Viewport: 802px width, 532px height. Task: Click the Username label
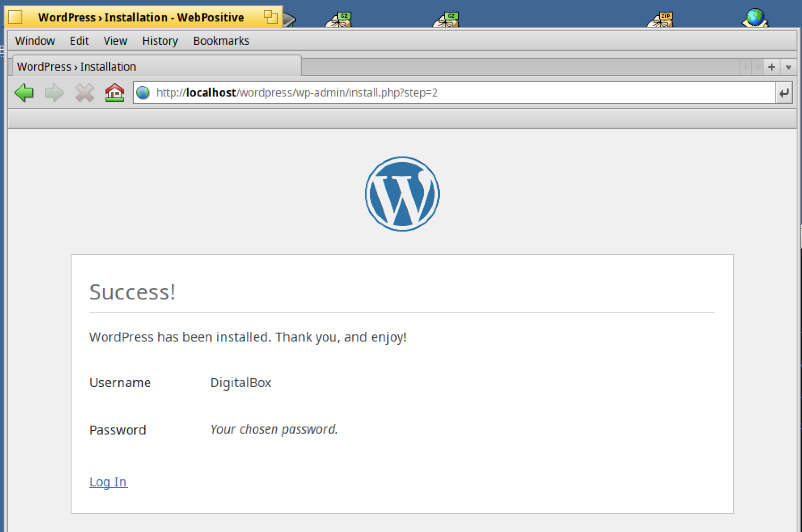point(120,383)
